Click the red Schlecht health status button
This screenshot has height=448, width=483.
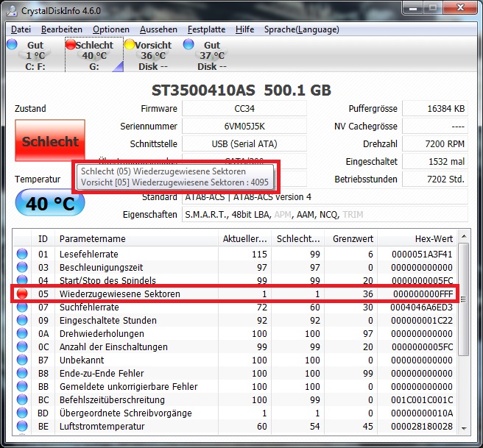click(x=50, y=141)
